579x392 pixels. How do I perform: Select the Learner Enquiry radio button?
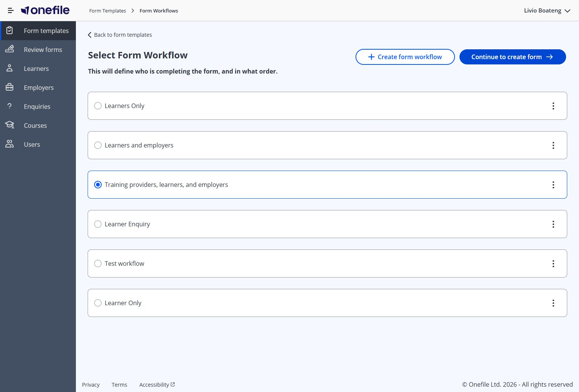pyautogui.click(x=98, y=224)
